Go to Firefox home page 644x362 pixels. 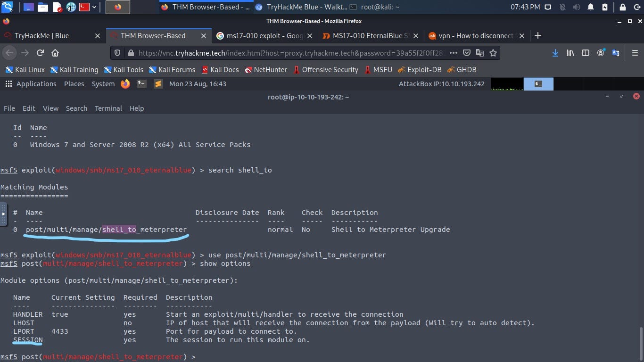55,53
